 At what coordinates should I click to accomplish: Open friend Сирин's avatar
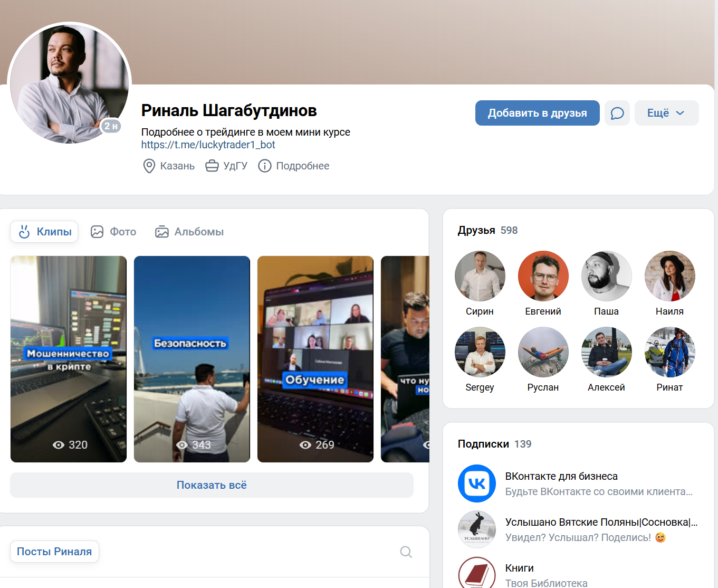480,276
